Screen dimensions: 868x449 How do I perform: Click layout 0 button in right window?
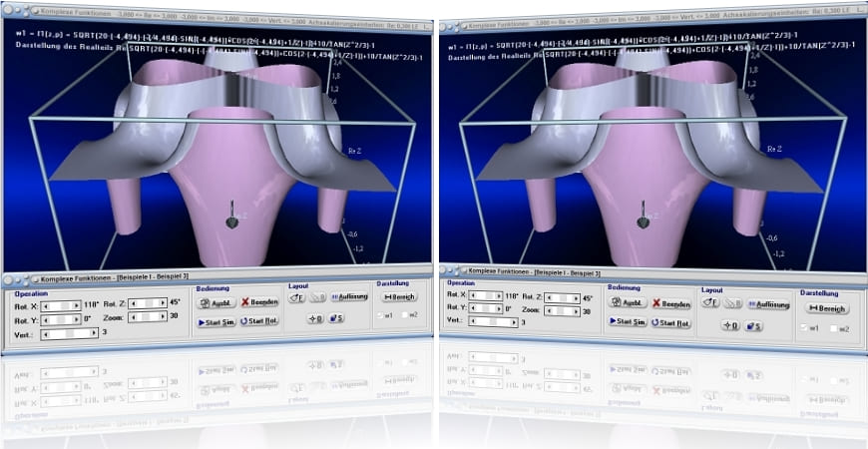click(729, 325)
